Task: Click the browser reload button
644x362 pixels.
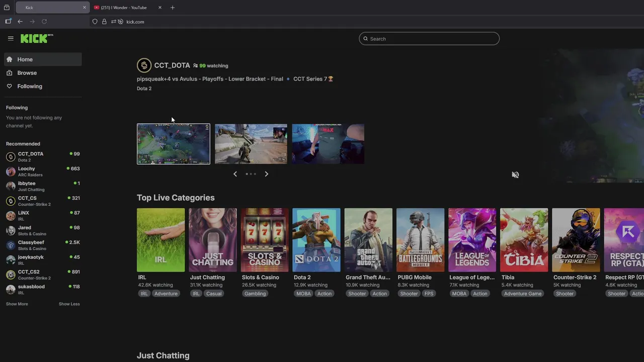Action: tap(44, 22)
